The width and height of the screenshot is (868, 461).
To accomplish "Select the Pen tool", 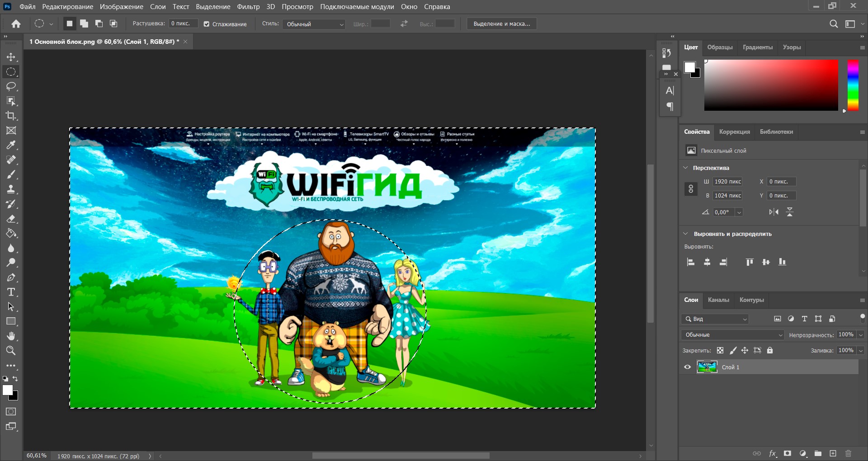I will click(11, 278).
